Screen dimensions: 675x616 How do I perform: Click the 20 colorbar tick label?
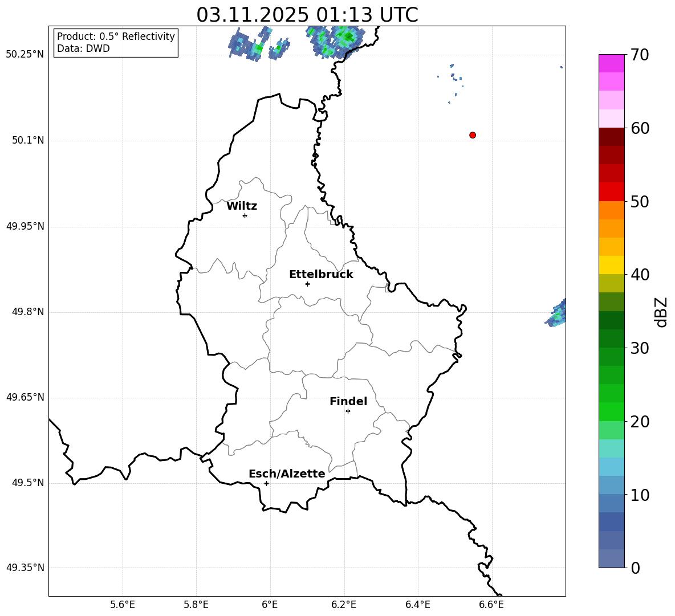640,422
